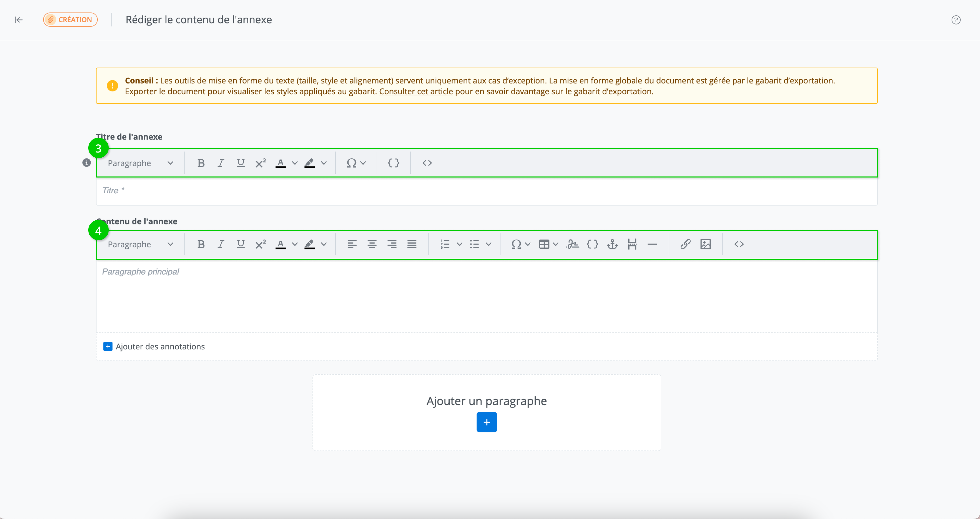Justify text in content editor
This screenshot has height=519, width=980.
pos(412,244)
